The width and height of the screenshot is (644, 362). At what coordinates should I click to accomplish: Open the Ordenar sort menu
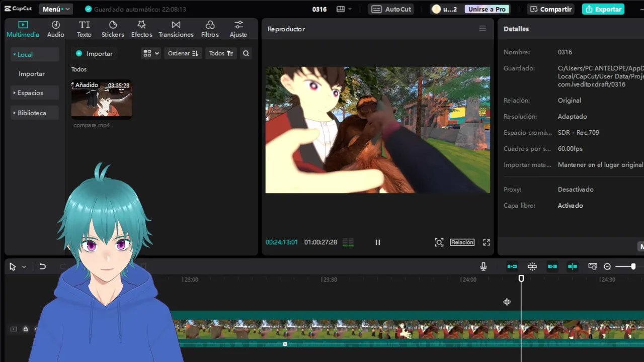pos(183,53)
